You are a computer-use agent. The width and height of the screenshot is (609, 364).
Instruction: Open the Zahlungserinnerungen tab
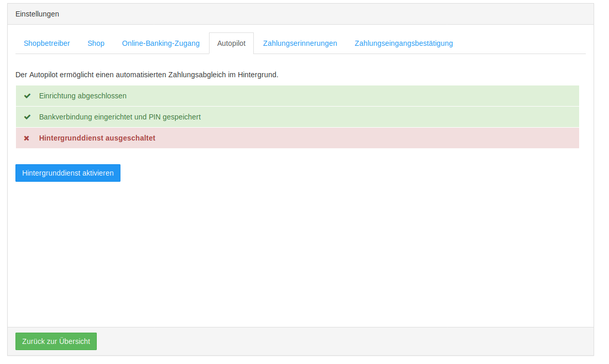(x=300, y=43)
